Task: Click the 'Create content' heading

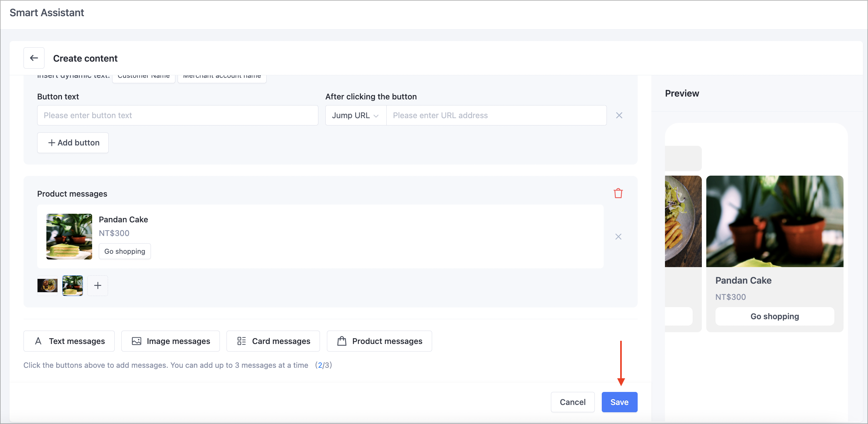Action: pos(85,58)
